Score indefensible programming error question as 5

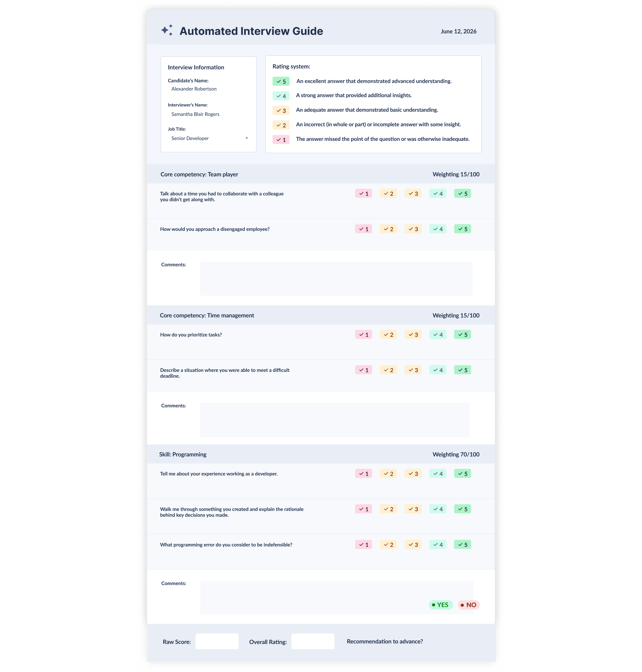tap(462, 545)
